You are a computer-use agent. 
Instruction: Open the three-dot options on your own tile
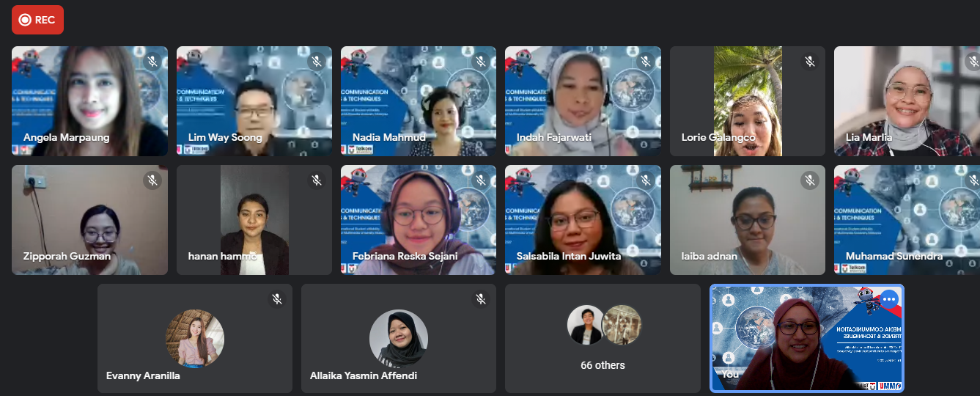coord(889,299)
